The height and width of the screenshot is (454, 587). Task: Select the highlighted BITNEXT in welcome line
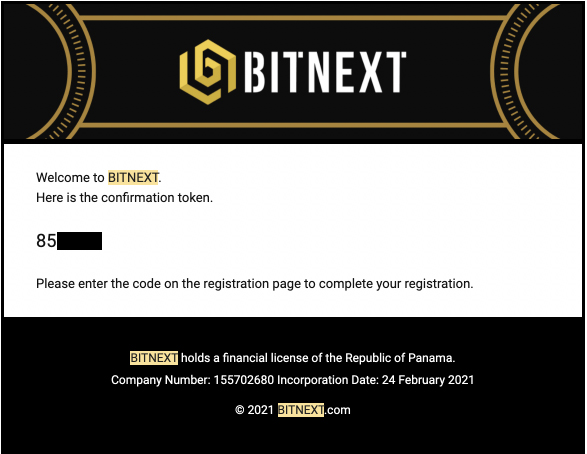[133, 177]
